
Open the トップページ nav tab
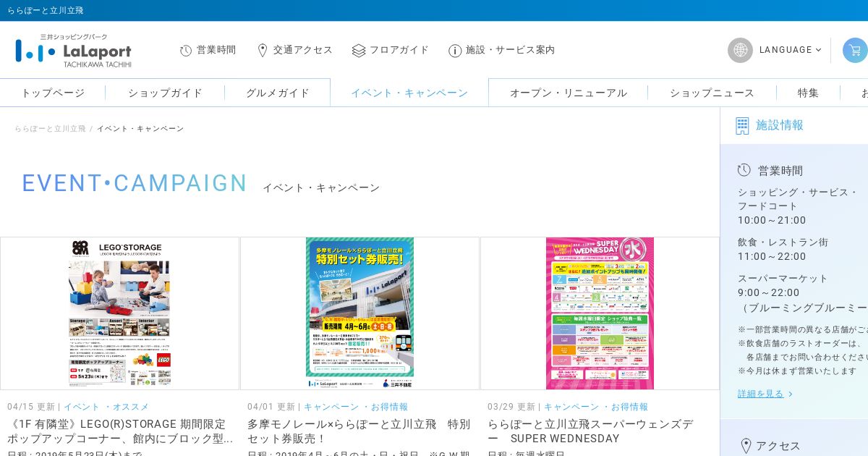(53, 93)
